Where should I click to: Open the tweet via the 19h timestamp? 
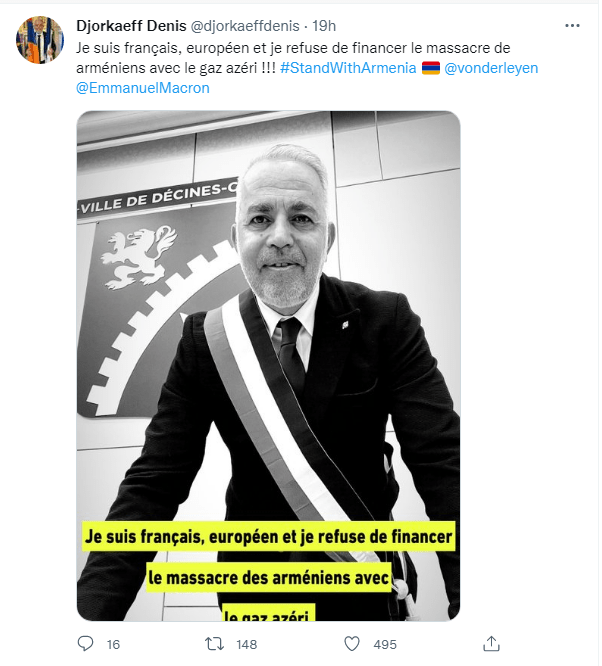click(324, 26)
